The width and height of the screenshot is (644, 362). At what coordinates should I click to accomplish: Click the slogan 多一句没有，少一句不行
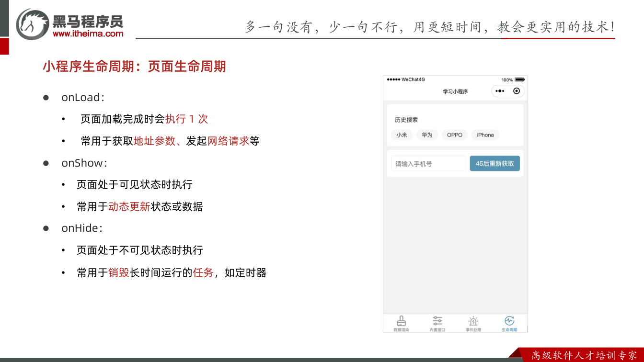(x=322, y=27)
